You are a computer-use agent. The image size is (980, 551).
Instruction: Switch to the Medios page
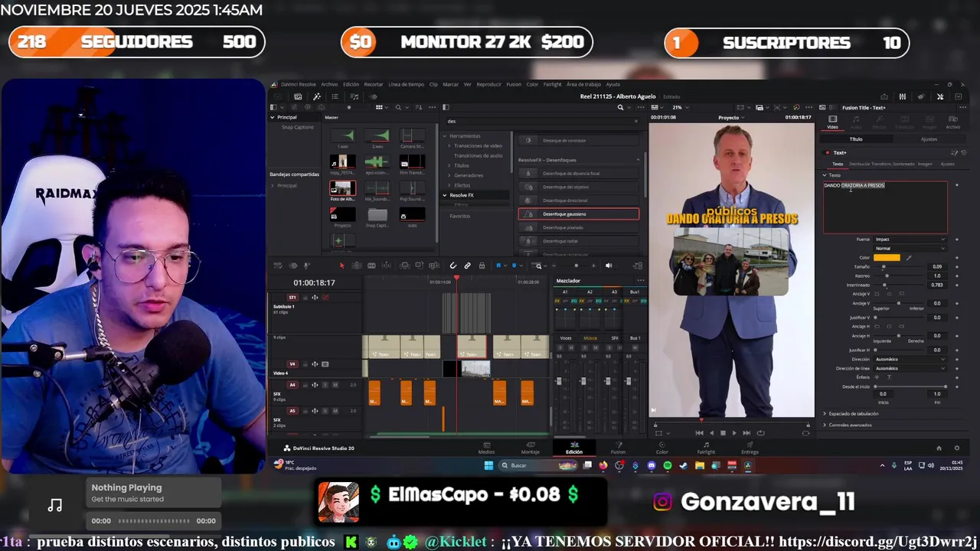[486, 448]
